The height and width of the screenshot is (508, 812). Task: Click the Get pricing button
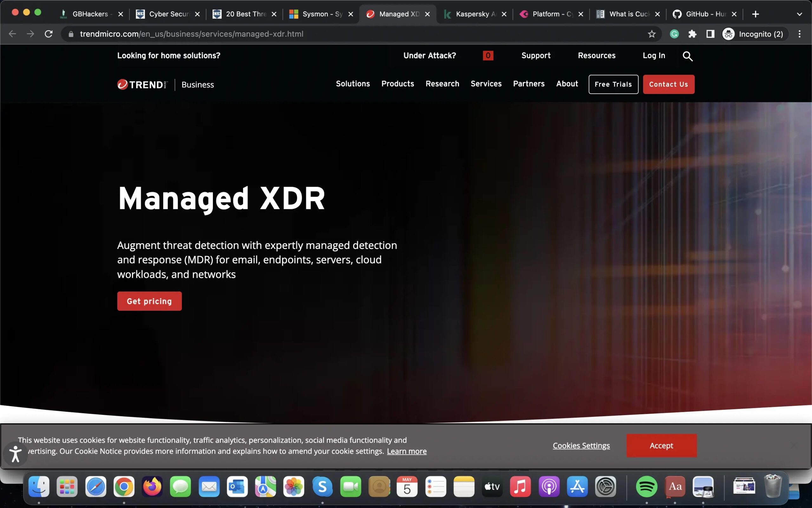[149, 301]
